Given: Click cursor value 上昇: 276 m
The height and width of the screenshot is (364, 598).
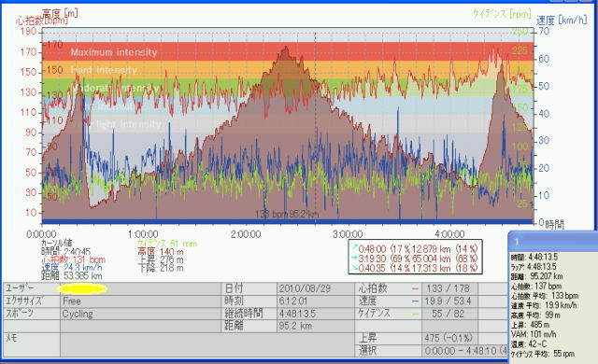Looking at the screenshot, I should [x=161, y=259].
